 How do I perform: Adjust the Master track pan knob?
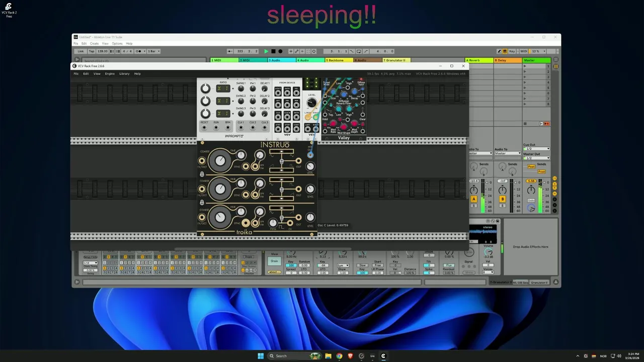(531, 190)
